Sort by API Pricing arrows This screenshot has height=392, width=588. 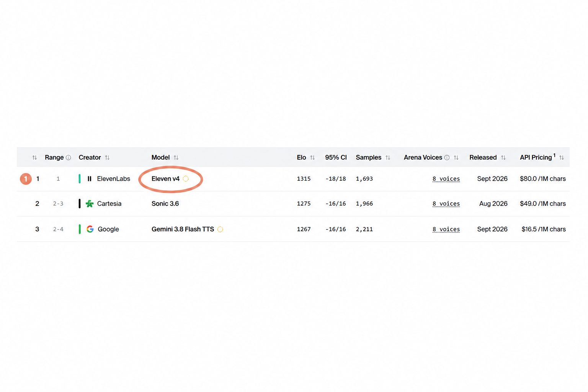[x=562, y=158]
